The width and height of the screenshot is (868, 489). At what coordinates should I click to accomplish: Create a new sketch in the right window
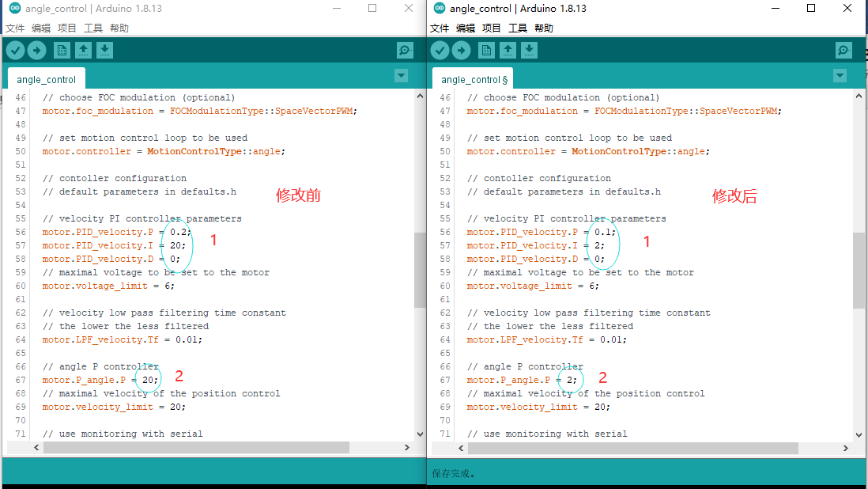[485, 50]
